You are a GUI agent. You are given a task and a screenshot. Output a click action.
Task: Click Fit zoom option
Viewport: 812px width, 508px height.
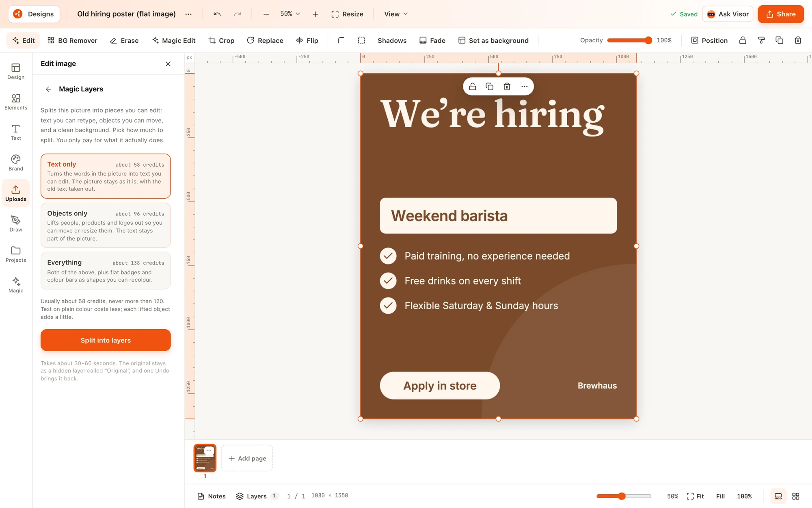[x=695, y=496]
